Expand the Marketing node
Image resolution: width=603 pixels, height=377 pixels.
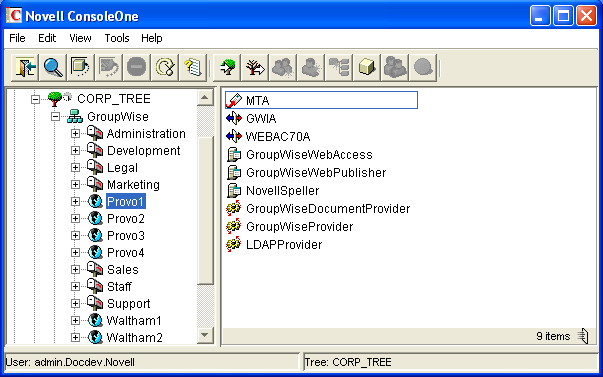(75, 184)
